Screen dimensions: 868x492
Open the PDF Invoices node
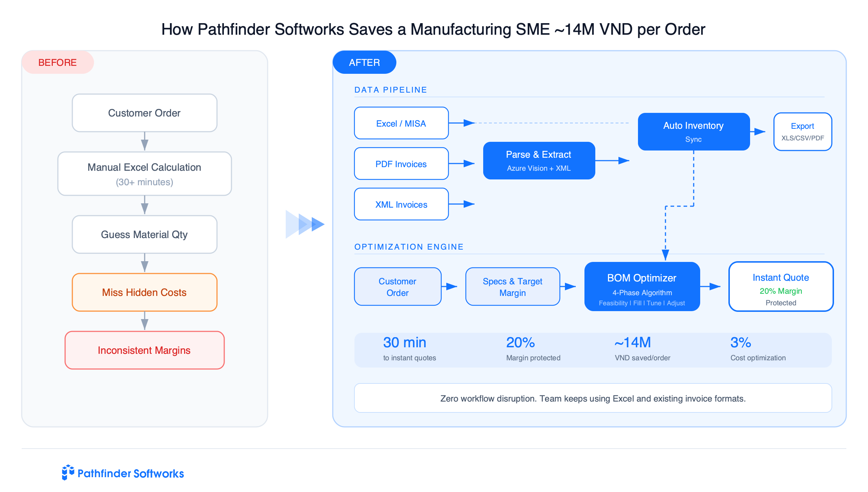click(x=401, y=164)
